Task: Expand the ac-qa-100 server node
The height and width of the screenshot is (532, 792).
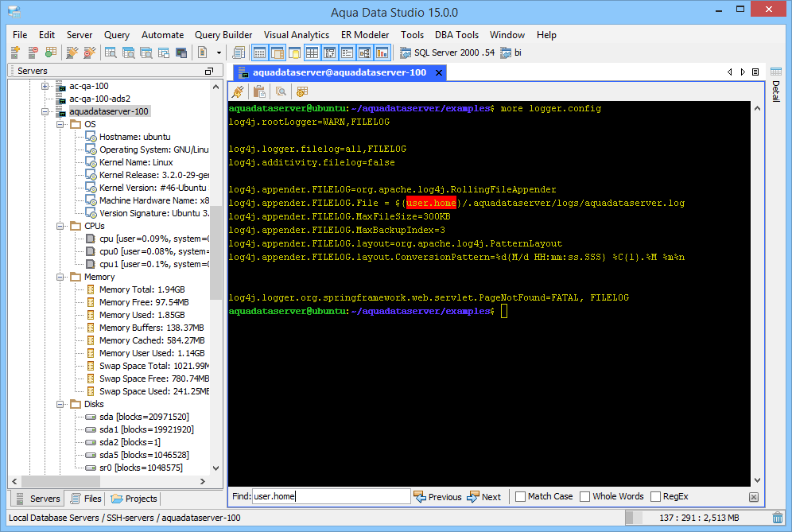Action: [45, 86]
